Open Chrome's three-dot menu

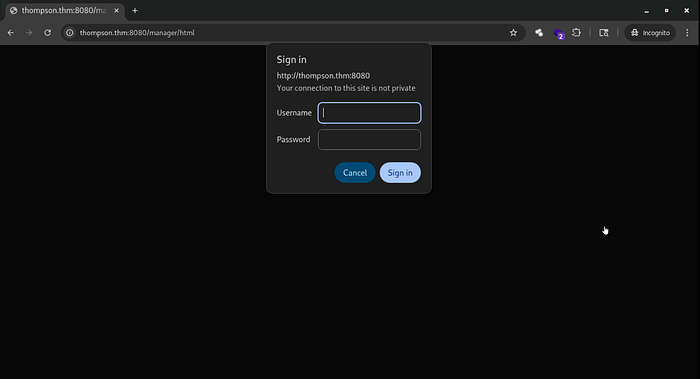[687, 33]
